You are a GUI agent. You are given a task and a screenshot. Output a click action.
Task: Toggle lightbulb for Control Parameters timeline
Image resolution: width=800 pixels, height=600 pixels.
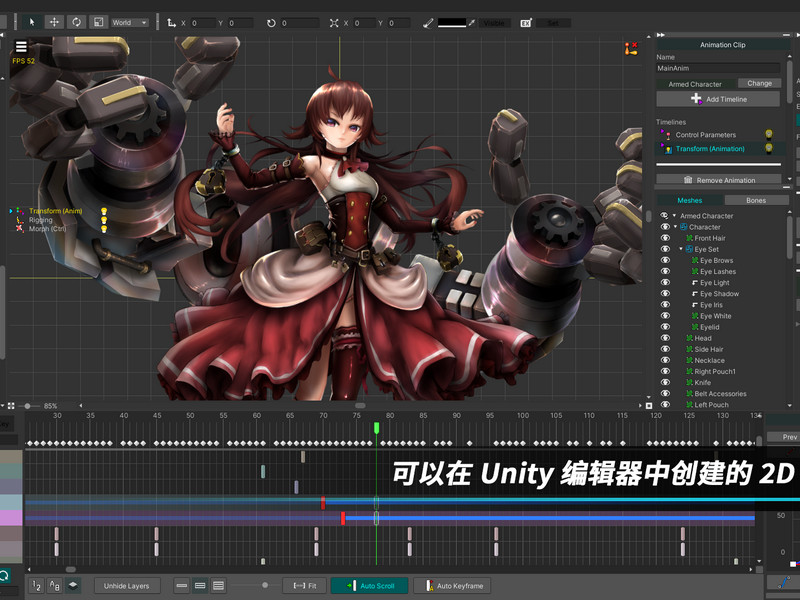point(769,134)
